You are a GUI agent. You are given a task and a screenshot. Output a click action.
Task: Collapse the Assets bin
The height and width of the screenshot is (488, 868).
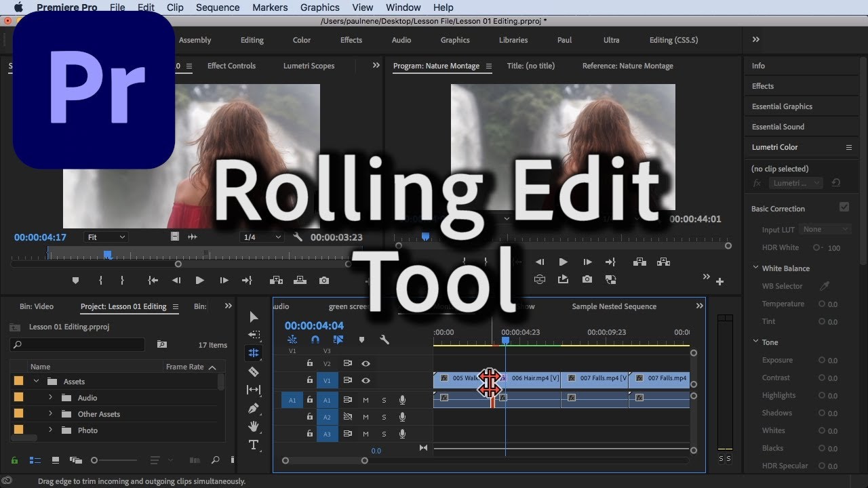click(37, 382)
